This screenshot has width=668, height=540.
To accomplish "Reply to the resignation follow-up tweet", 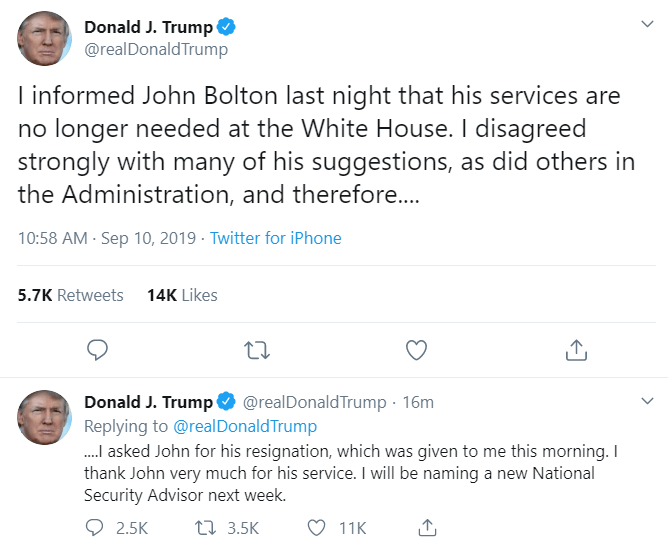I will tap(96, 527).
